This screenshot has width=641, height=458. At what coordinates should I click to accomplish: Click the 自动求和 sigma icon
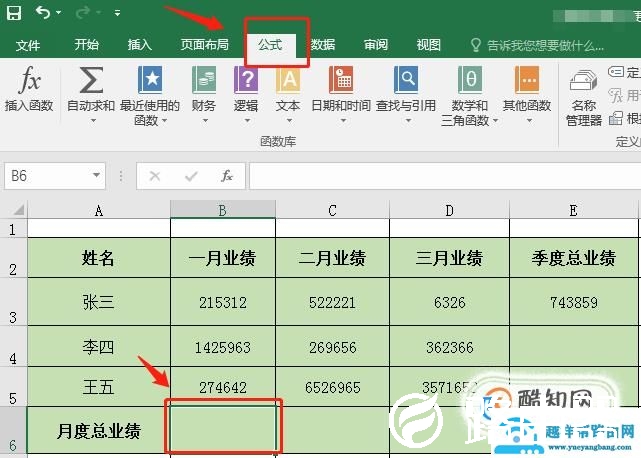click(x=91, y=80)
